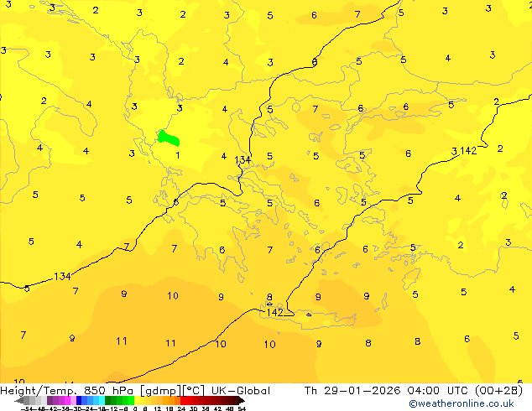This screenshot has width=532, height=411.
Task: Click the bright green cold patch on the map
Action: click(x=169, y=138)
